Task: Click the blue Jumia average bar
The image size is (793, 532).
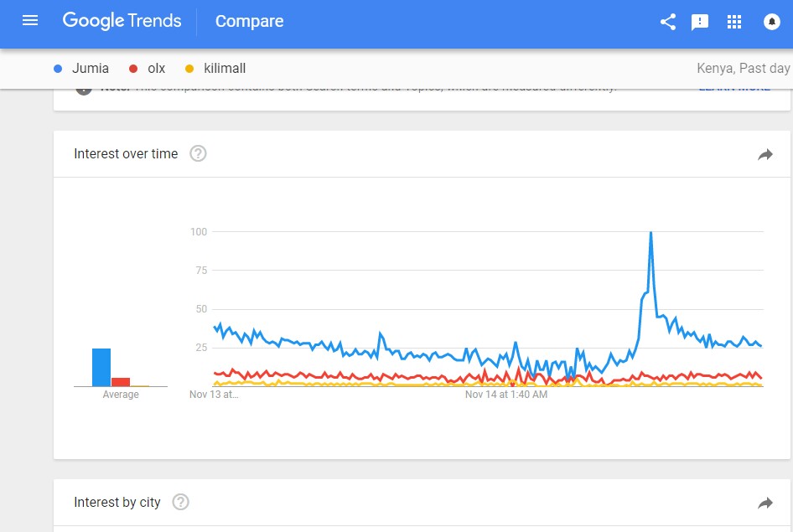Action: tap(101, 367)
